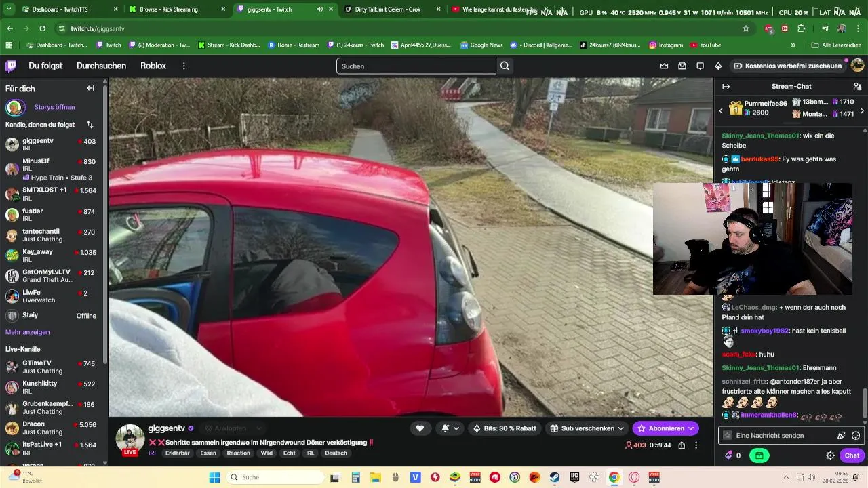868x488 pixels.
Task: Click Storys öffnen
Action: point(54,107)
